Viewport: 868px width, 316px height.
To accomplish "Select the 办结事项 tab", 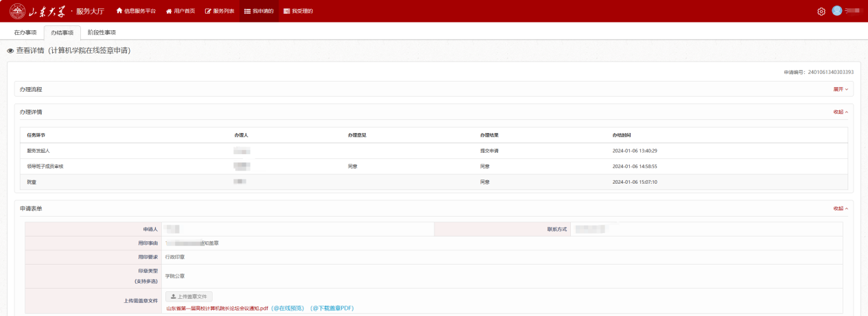I will tap(62, 32).
